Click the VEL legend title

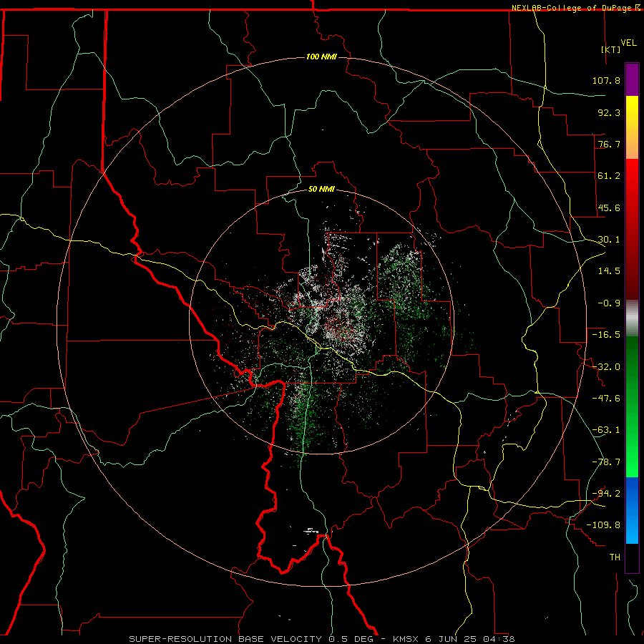tap(628, 43)
